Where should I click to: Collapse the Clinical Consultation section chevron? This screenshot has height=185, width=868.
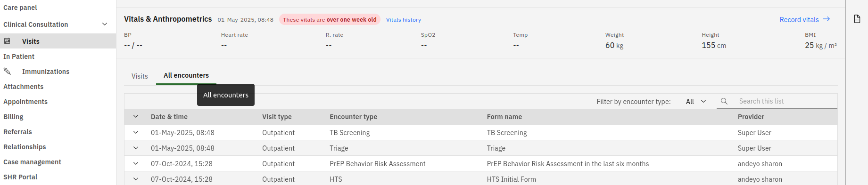105,24
